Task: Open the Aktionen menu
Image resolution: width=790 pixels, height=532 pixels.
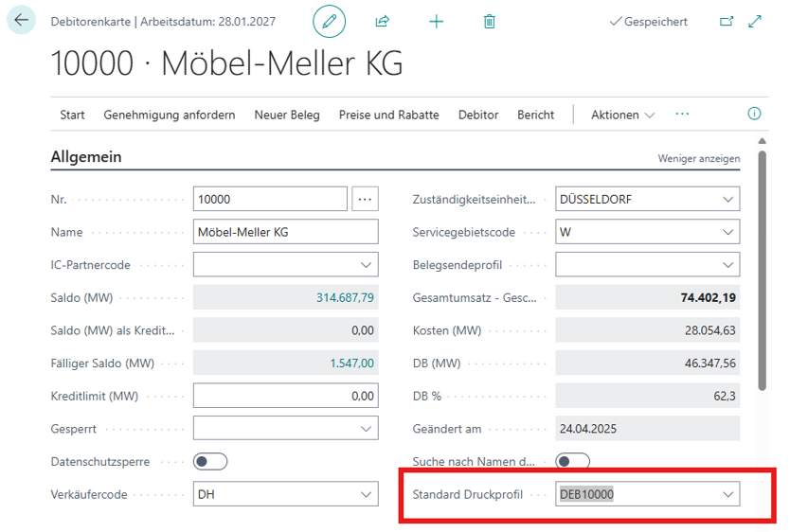Action: tap(622, 115)
